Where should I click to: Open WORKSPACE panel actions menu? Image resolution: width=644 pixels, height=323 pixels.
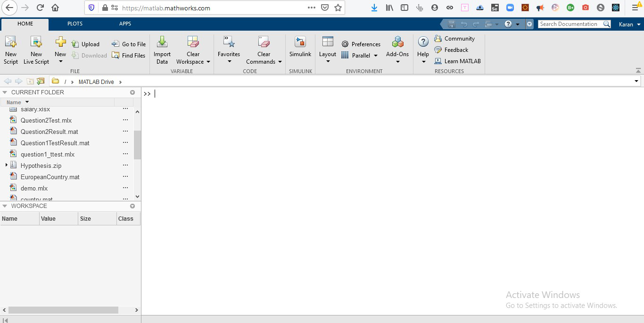132,206
